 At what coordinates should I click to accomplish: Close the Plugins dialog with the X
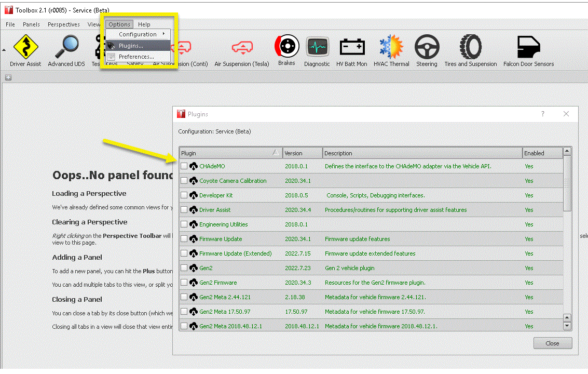coord(566,114)
